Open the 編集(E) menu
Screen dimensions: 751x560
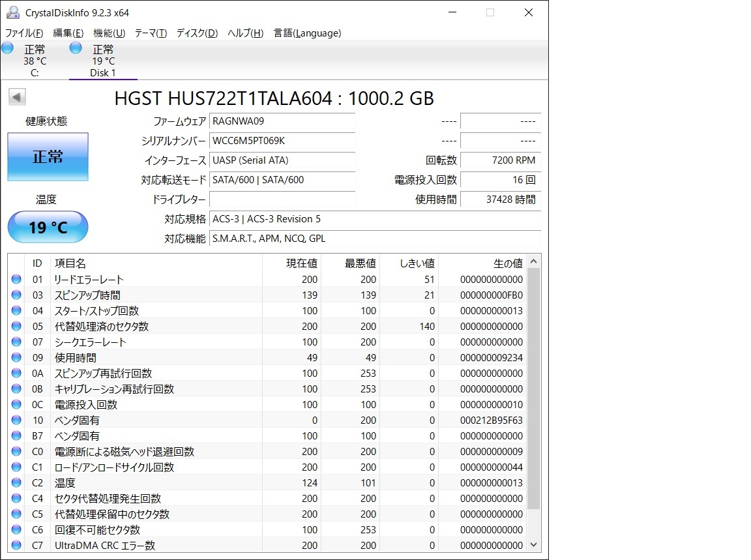click(68, 33)
